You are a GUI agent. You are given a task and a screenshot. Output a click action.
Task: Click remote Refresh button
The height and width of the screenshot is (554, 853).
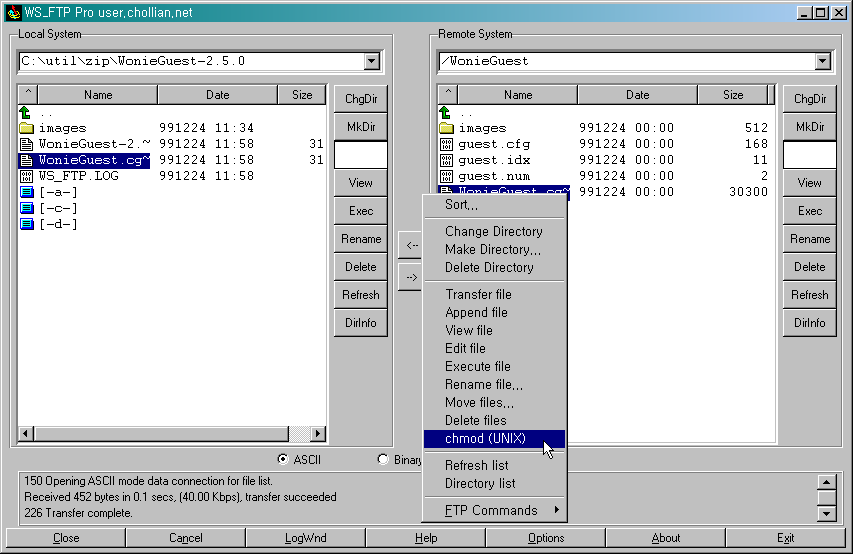809,295
